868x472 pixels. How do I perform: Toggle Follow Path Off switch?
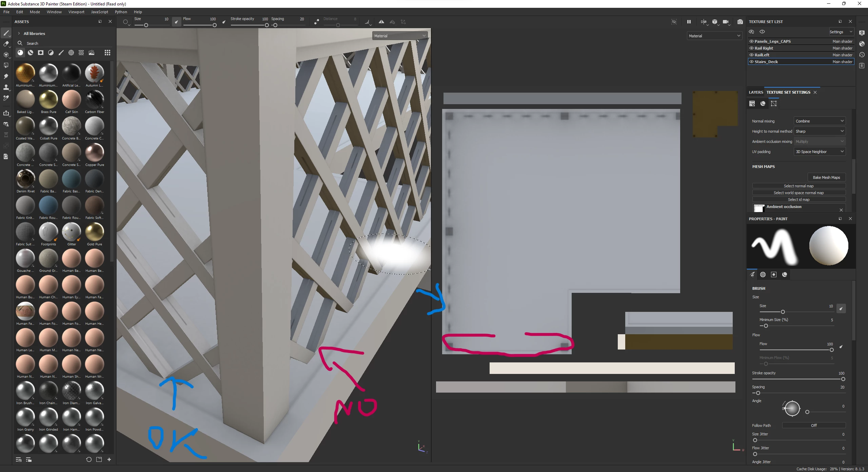click(813, 426)
